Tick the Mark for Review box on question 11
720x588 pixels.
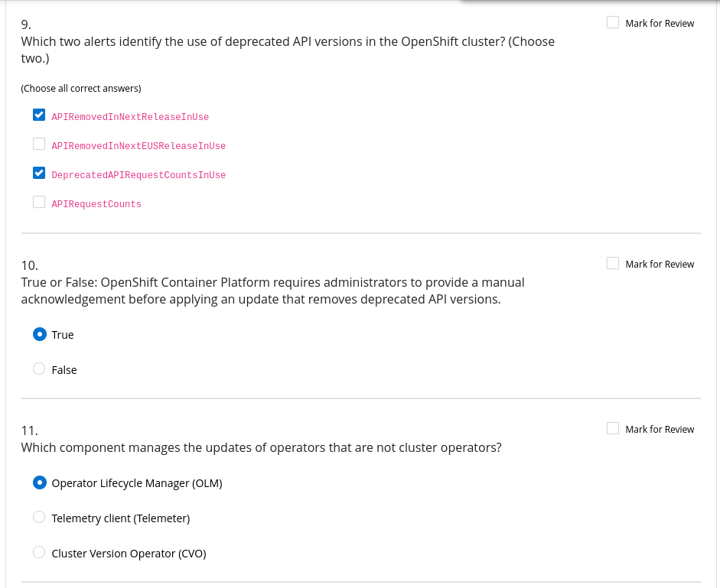pos(613,429)
